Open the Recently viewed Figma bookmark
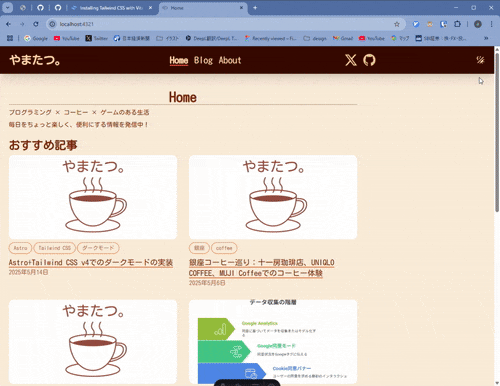This screenshot has width=500, height=386. pyautogui.click(x=270, y=38)
